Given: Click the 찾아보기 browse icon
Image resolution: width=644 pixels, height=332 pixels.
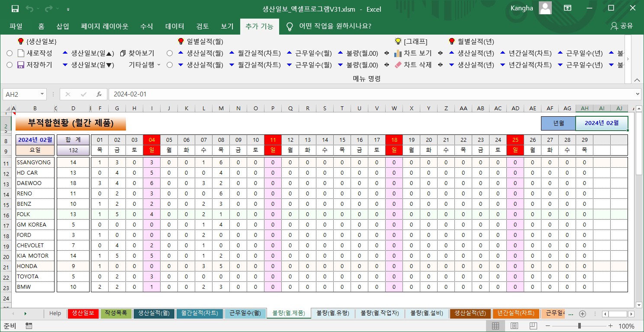Looking at the screenshot, I should click(x=122, y=54).
